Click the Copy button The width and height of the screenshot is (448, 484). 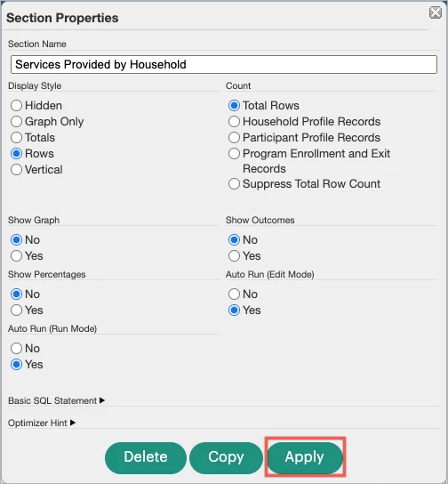pyautogui.click(x=226, y=457)
